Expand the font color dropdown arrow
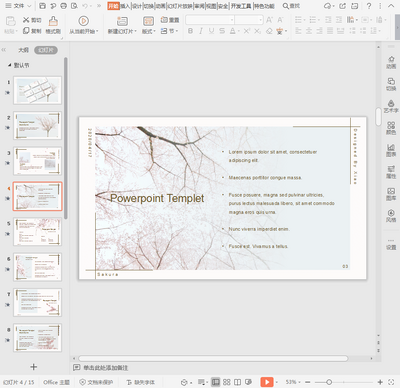400x388 pixels. 239,31
